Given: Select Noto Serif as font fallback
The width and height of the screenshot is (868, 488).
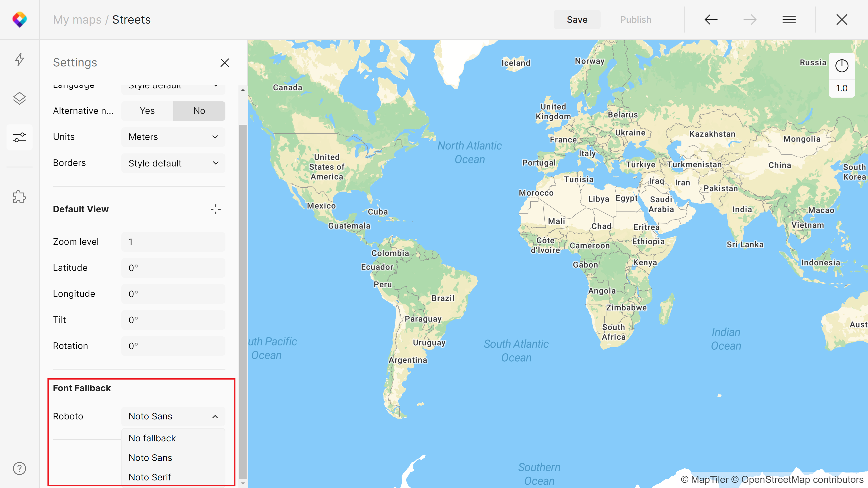Looking at the screenshot, I should (x=150, y=477).
